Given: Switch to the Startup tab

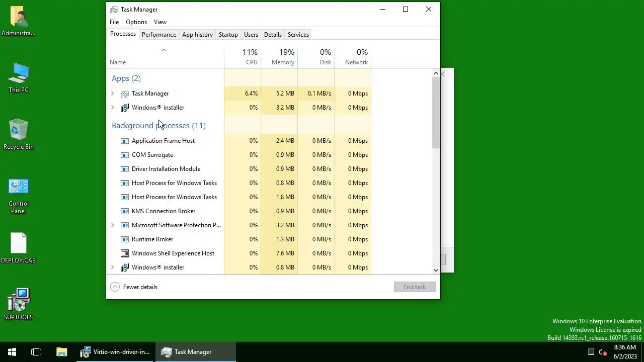Looking at the screenshot, I should [228, 35].
